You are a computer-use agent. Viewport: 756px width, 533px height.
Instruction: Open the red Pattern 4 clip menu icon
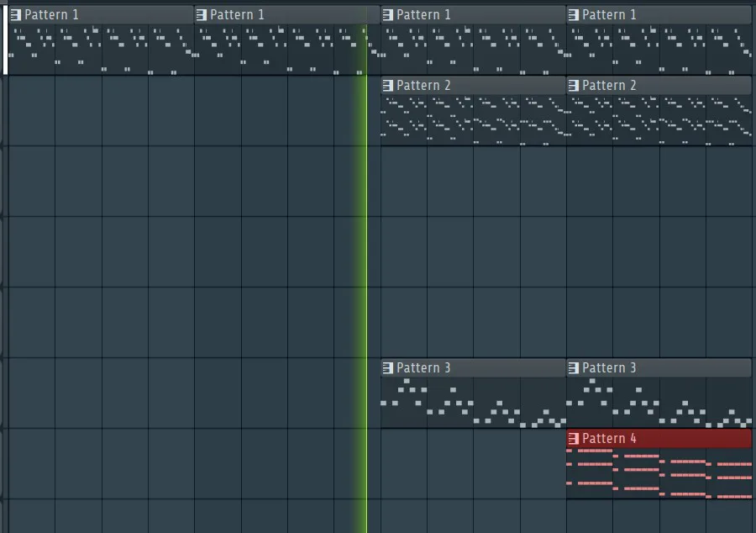pos(573,439)
